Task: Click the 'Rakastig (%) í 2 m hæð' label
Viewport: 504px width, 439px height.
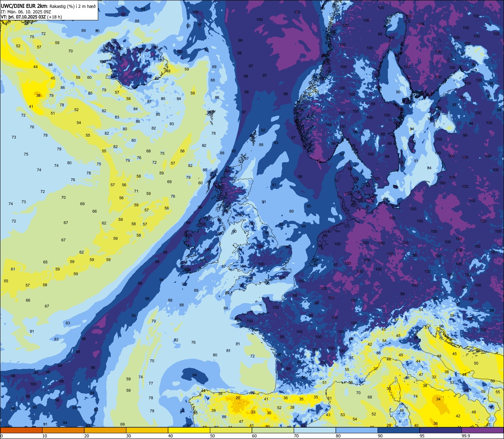Action: 72,6
